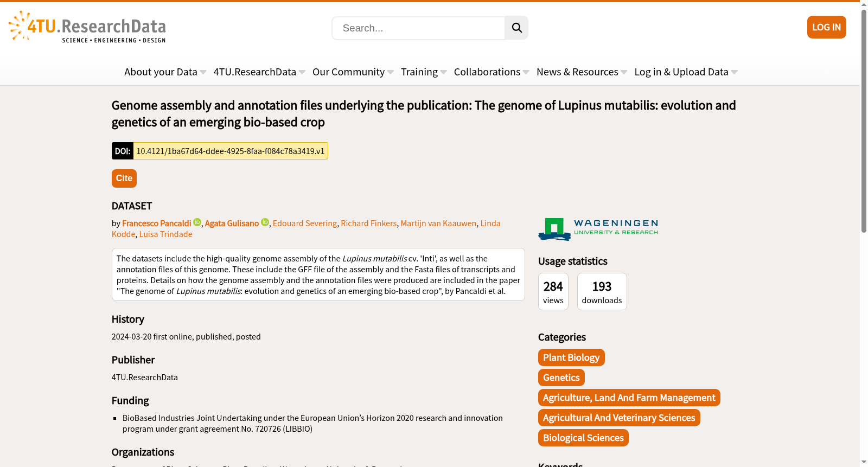868x467 pixels.
Task: Click the 4TU.ResearchData logo
Action: pos(87,27)
